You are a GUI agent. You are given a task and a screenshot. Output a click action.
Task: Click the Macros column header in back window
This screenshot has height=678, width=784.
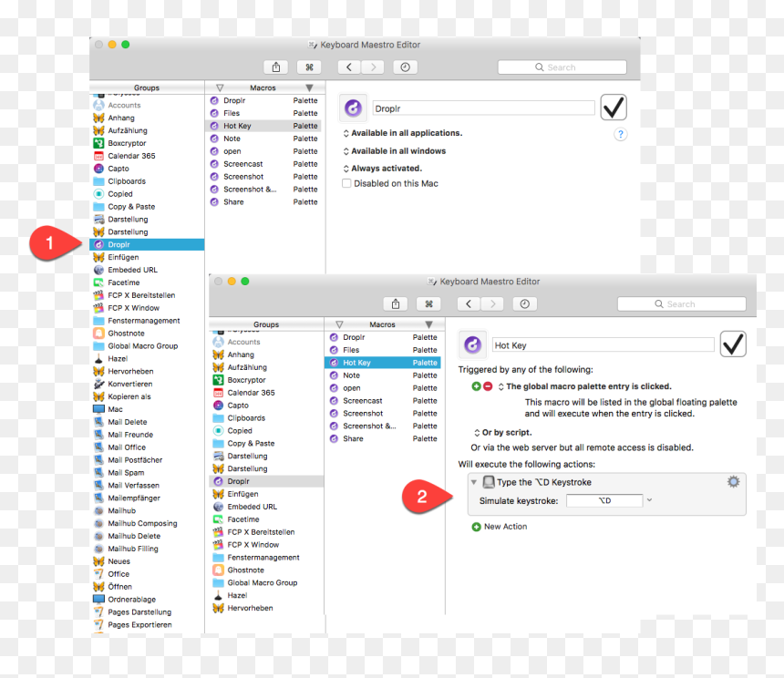point(263,87)
